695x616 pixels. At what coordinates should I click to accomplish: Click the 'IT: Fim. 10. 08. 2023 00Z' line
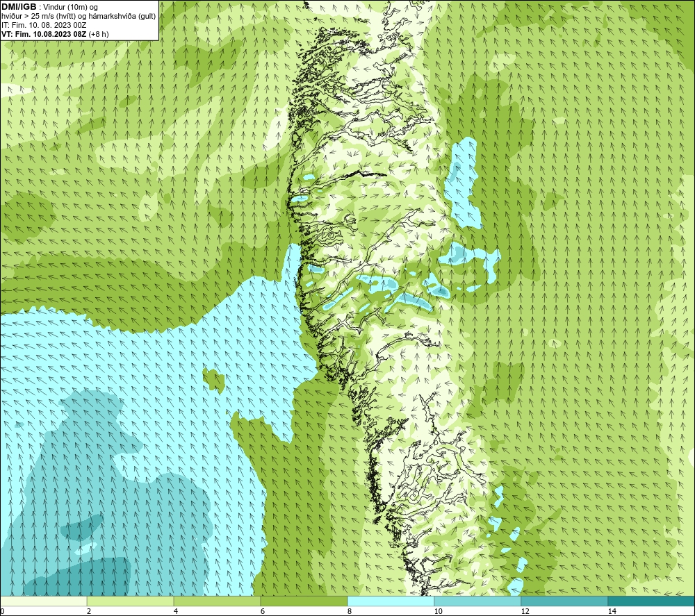(43, 25)
